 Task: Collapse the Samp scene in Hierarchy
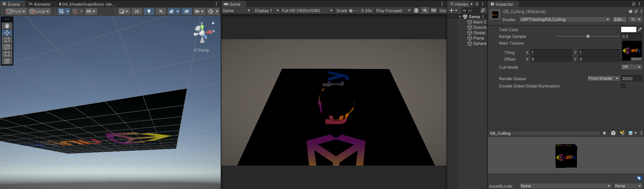[460, 17]
